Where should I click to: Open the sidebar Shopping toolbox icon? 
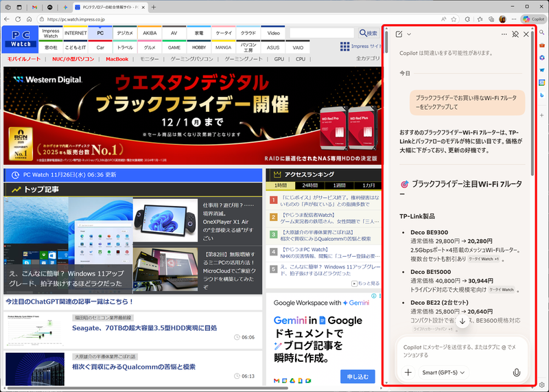coord(542,45)
